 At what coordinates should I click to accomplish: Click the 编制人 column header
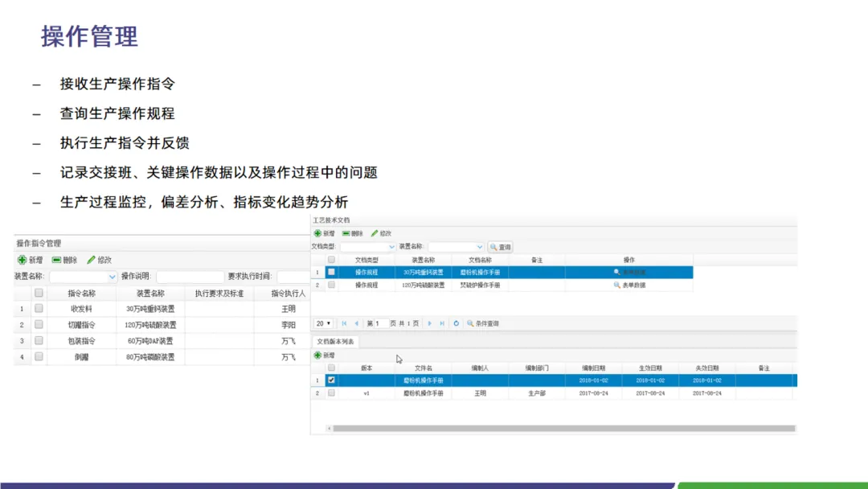(x=480, y=368)
